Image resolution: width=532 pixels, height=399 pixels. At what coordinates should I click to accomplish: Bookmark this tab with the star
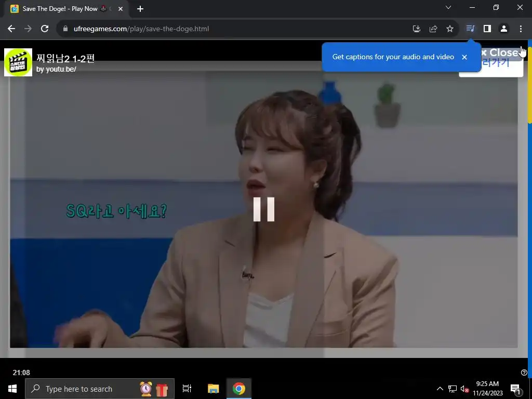click(x=450, y=29)
